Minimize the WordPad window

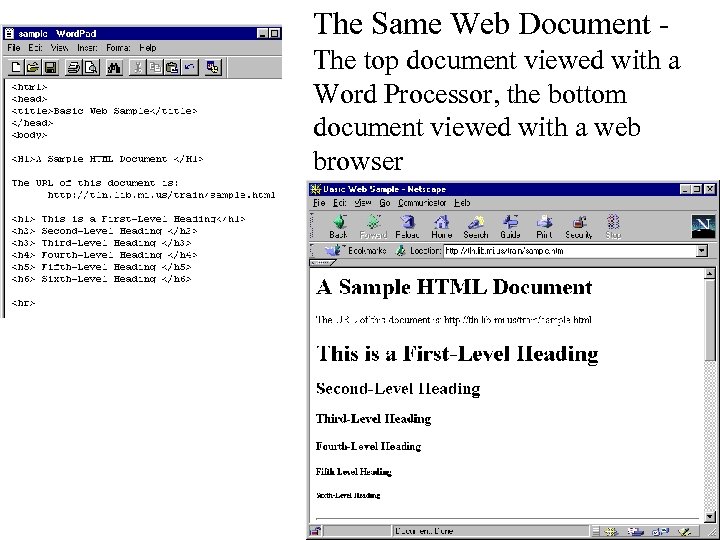click(262, 34)
